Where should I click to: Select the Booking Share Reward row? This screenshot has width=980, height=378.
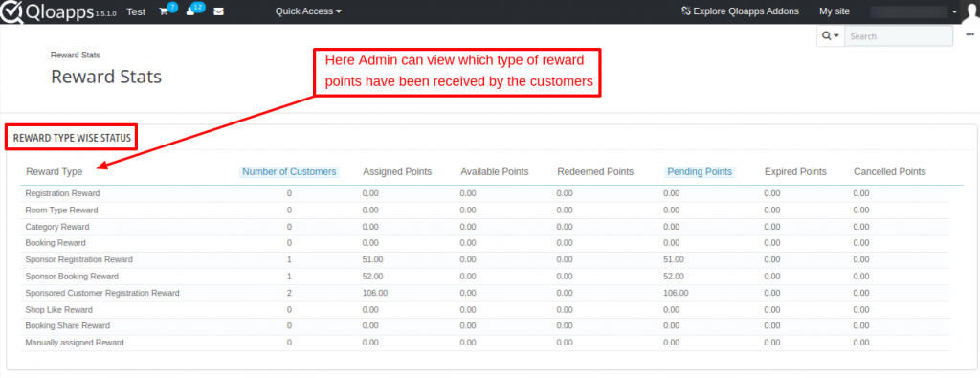(484, 326)
